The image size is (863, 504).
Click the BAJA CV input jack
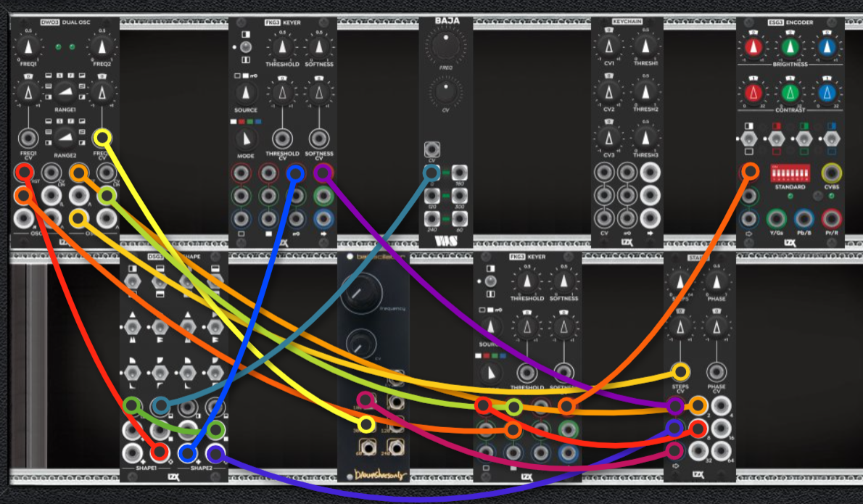click(432, 149)
